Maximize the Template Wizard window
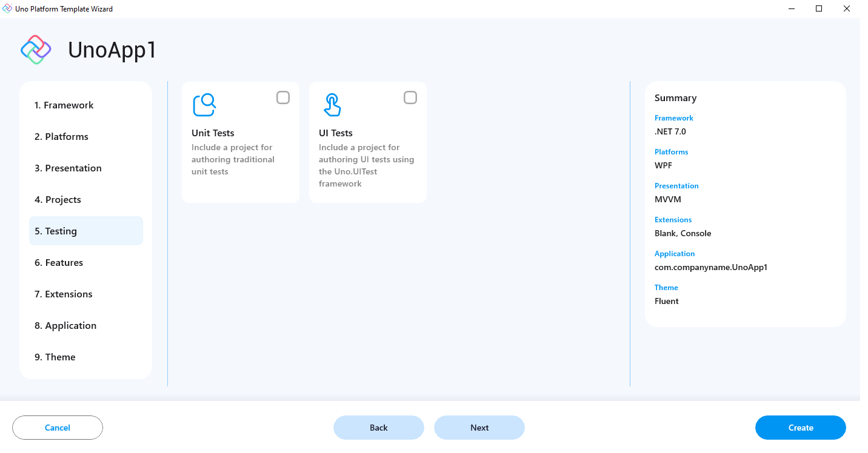Image resolution: width=868 pixels, height=453 pixels. [x=819, y=8]
